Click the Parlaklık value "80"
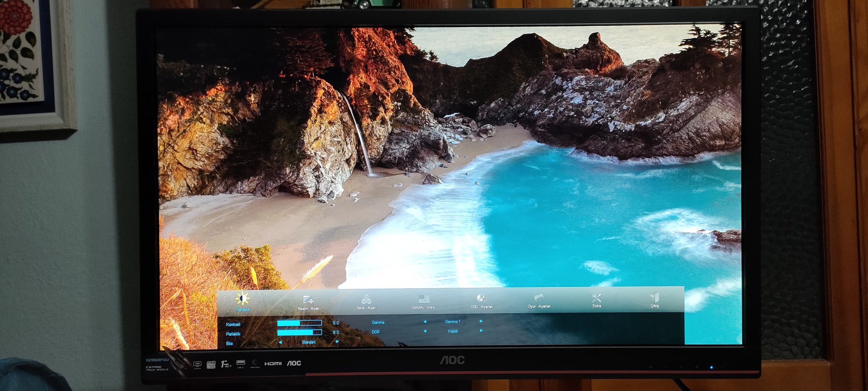868x391 pixels. pos(336,333)
